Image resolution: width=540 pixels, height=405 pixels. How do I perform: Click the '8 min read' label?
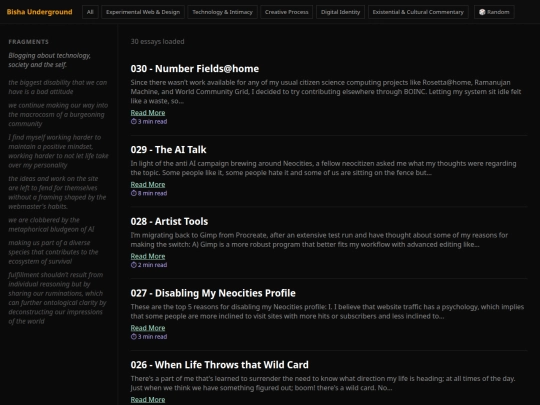click(153, 193)
